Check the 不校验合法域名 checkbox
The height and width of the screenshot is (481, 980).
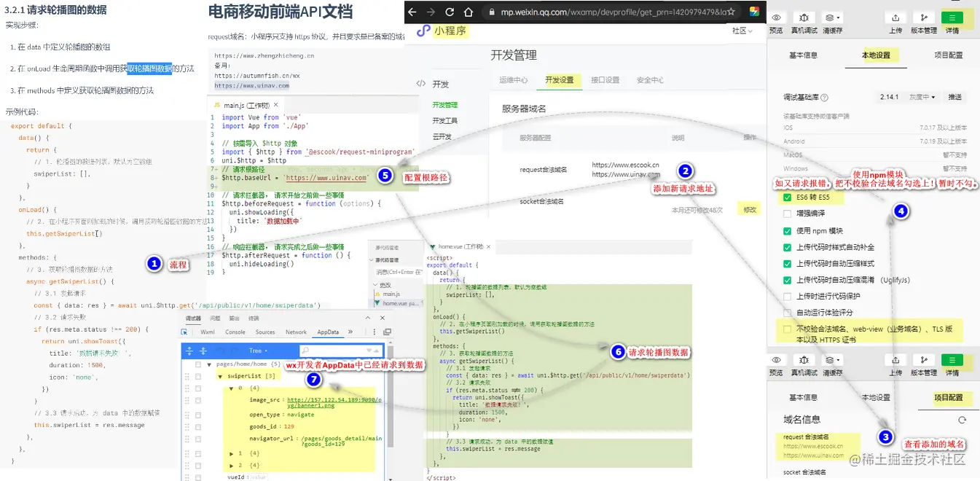coord(787,329)
